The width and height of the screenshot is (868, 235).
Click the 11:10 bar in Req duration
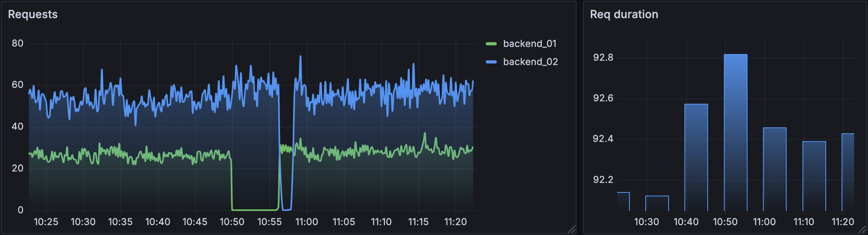click(814, 176)
